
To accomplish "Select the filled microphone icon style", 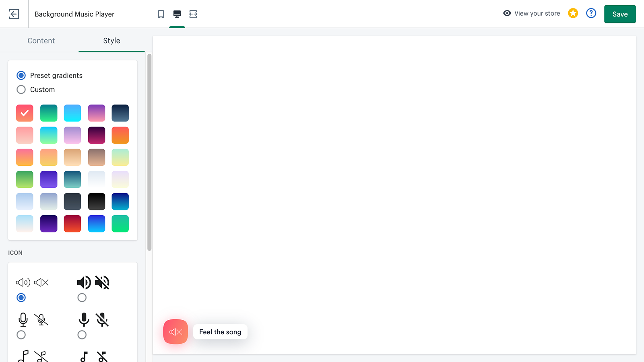I will coord(82,335).
